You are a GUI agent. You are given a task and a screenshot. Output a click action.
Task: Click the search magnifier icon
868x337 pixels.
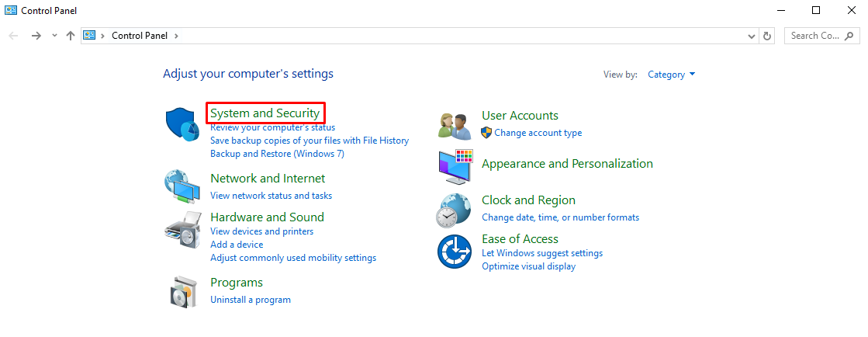coord(849,36)
